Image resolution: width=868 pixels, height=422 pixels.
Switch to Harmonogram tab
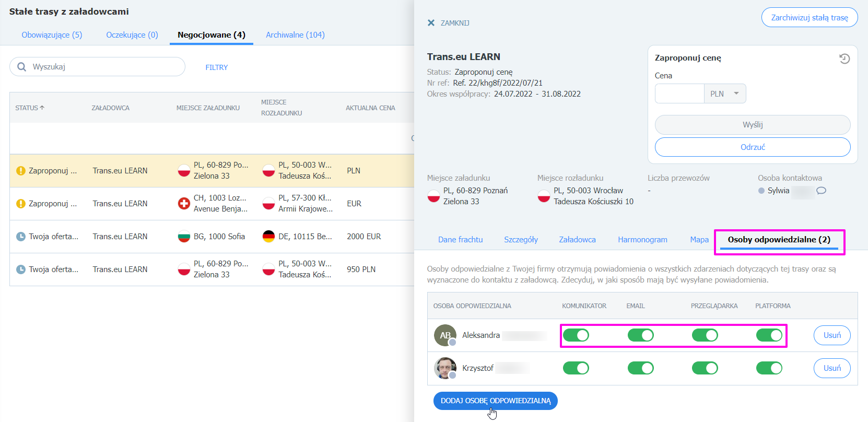click(642, 240)
